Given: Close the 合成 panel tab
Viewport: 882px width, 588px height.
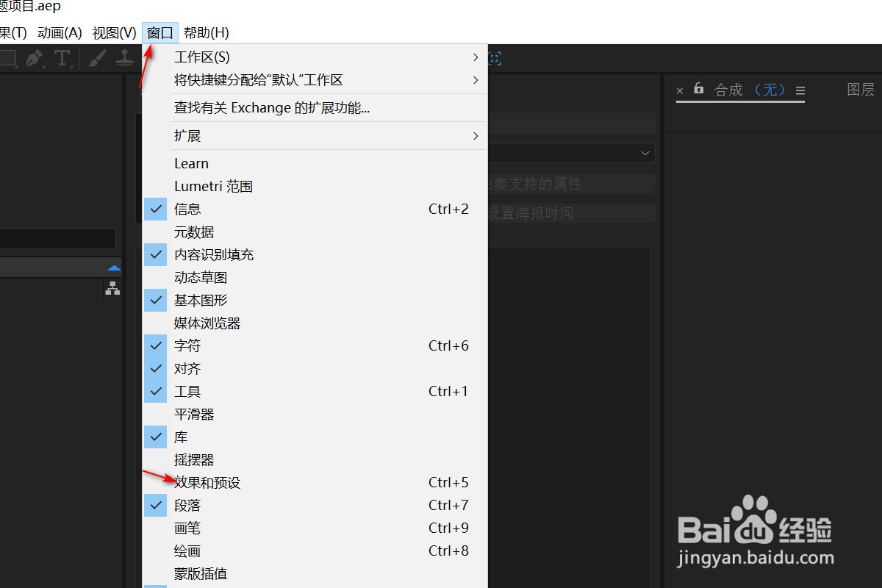Looking at the screenshot, I should (680, 90).
